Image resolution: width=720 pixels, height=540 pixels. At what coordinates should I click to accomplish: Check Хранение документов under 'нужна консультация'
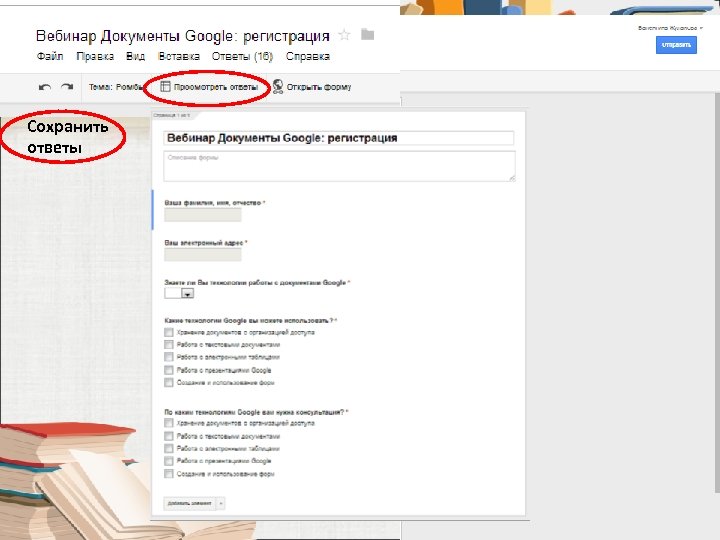(x=169, y=423)
